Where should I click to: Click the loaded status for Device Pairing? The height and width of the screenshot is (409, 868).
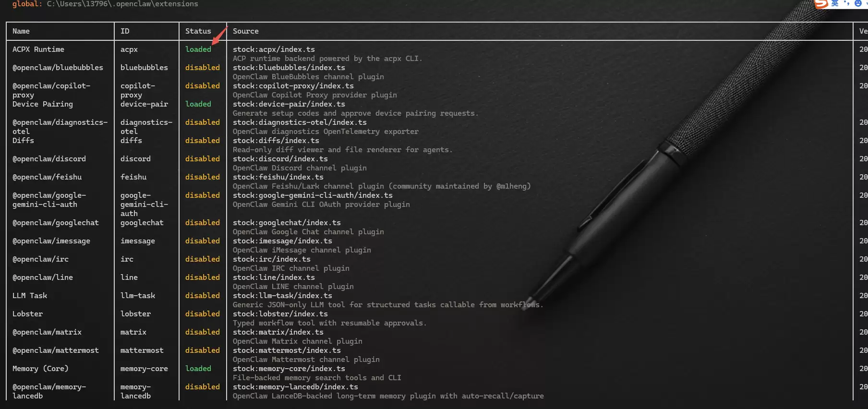pos(198,104)
